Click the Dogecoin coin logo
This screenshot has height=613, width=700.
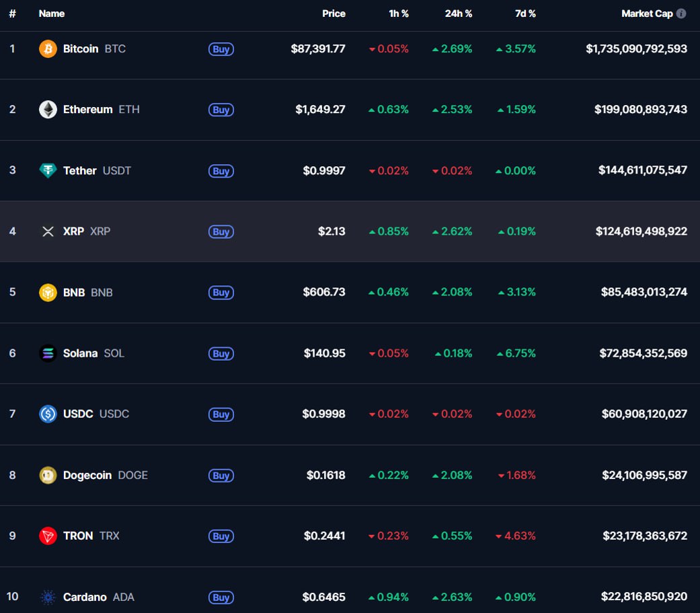(x=48, y=475)
